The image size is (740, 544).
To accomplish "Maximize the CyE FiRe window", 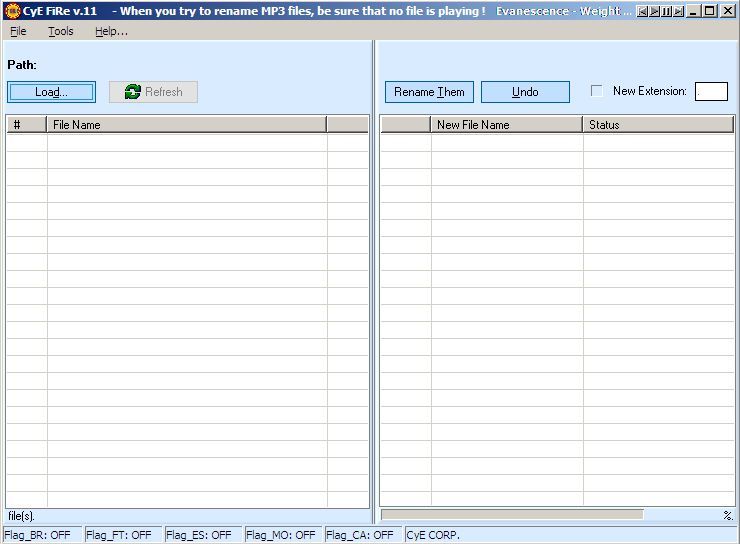I will (x=709, y=11).
